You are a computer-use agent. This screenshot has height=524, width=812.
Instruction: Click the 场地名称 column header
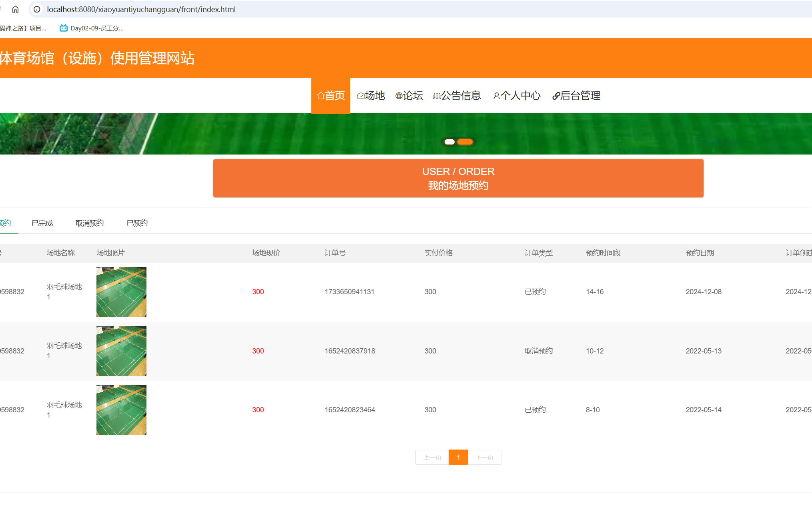point(61,253)
